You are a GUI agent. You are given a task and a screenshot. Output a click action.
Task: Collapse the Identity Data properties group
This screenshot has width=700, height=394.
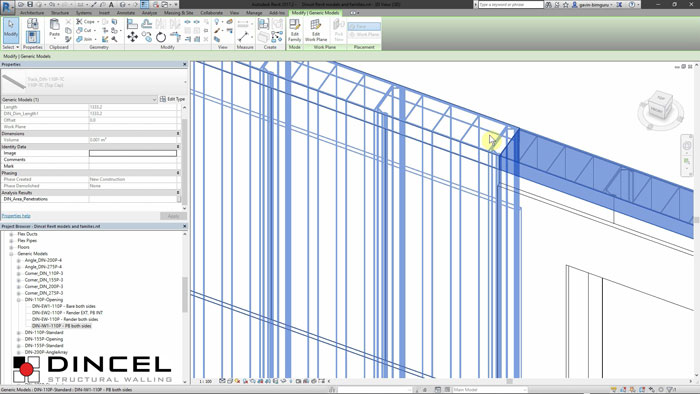coord(178,146)
